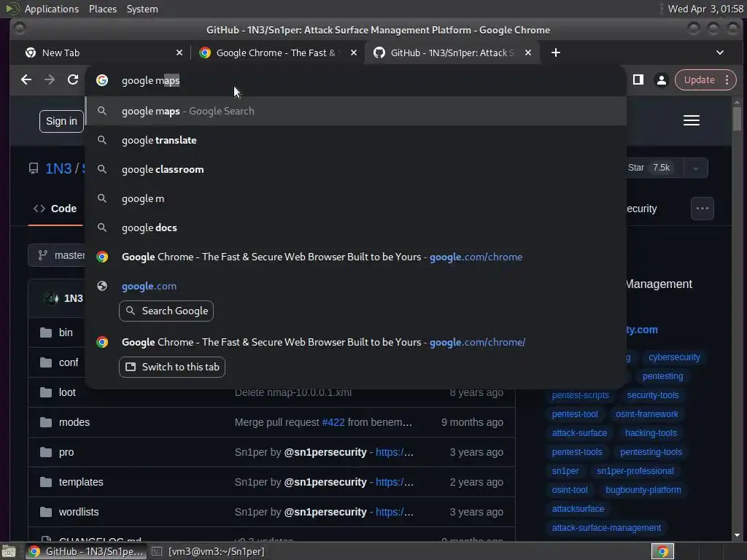This screenshot has width=747, height=560.
Task: Open the google.com suggestion
Action: pos(356,286)
